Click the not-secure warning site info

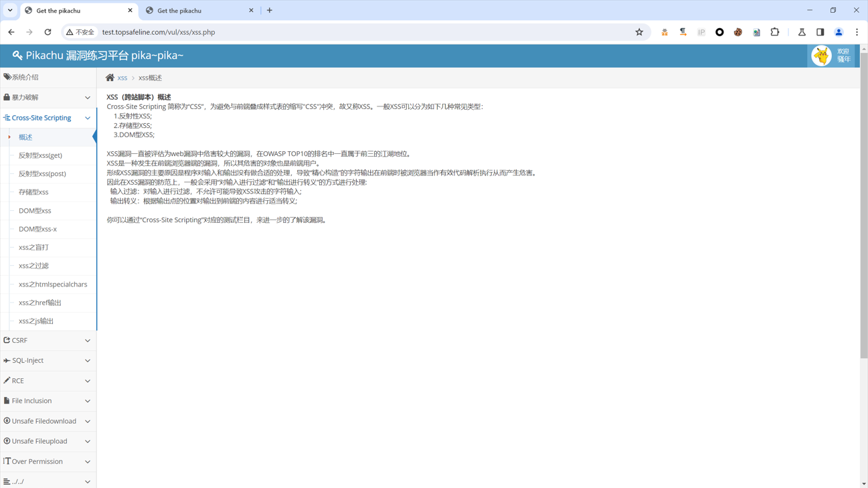(x=80, y=32)
